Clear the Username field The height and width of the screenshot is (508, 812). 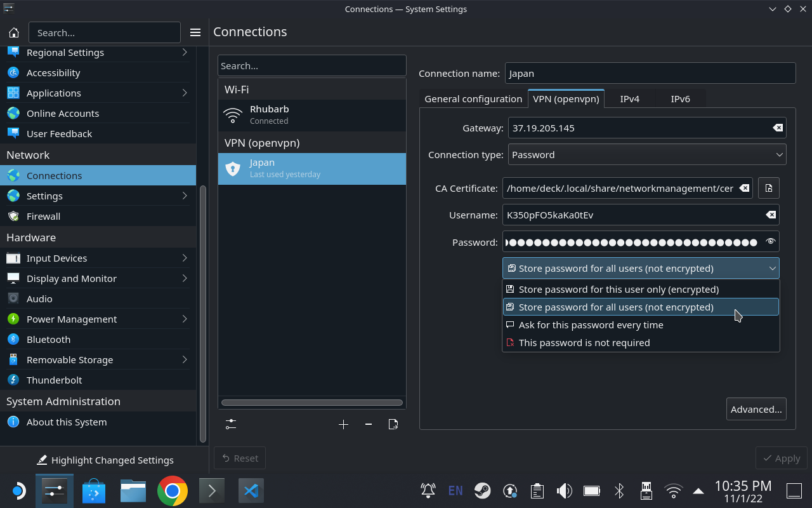click(x=770, y=215)
